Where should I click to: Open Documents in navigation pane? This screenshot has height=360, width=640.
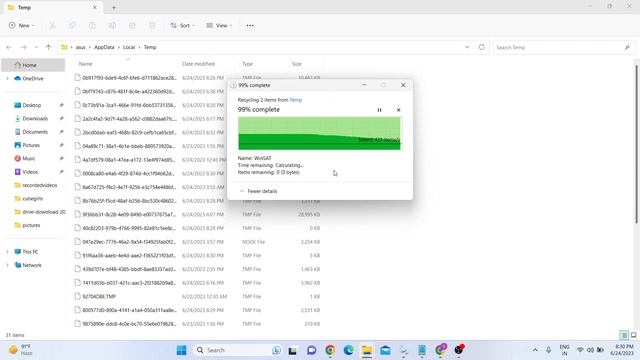coord(35,132)
